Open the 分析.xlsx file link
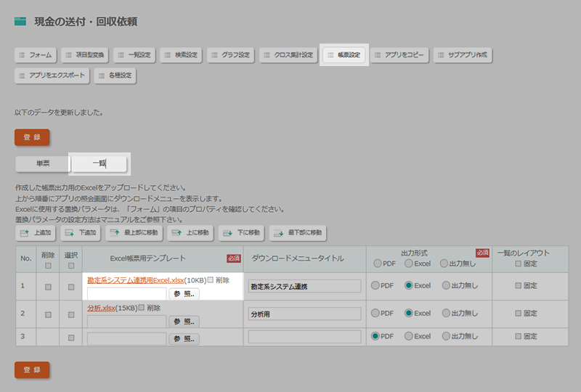The image size is (581, 392). point(100,308)
